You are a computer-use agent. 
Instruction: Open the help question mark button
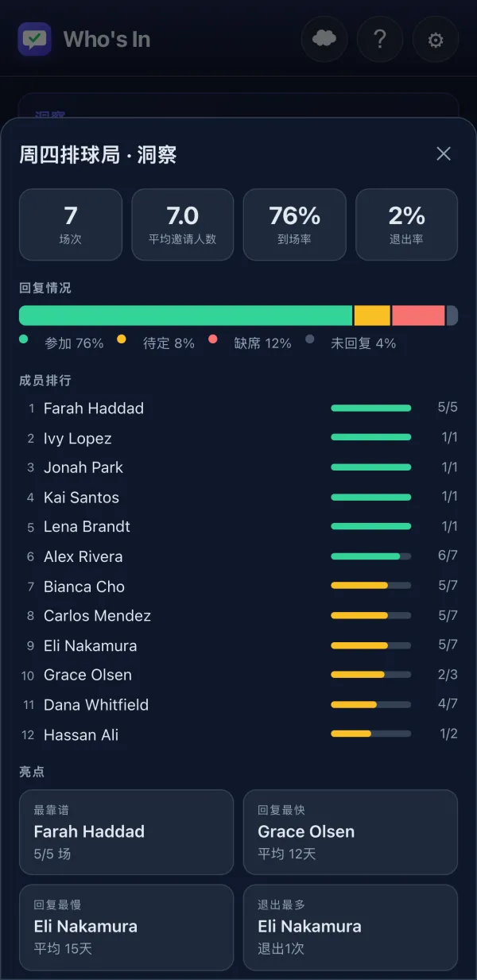tap(380, 39)
